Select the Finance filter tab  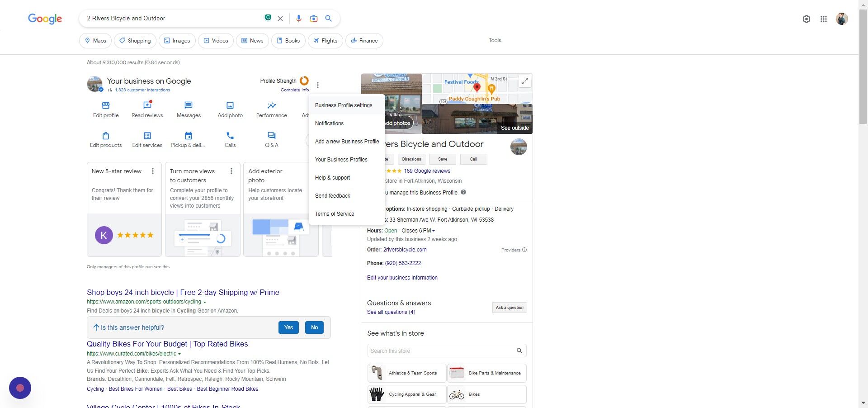point(364,41)
